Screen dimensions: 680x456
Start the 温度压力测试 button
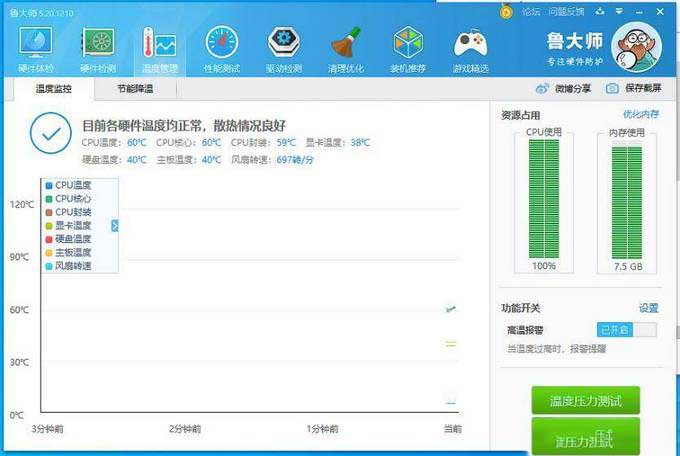585,400
